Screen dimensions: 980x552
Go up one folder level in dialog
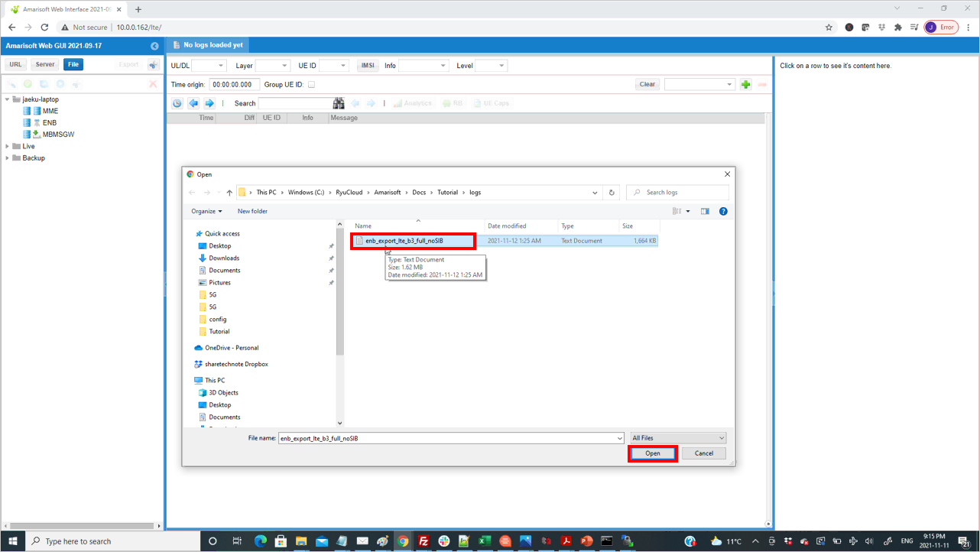point(229,193)
